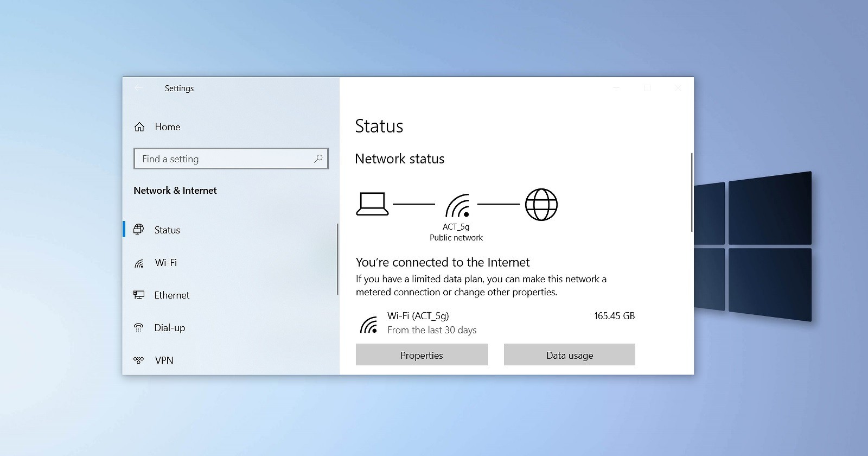Viewport: 868px width, 456px height.
Task: Click the 165.45 GB usage value
Action: (614, 316)
